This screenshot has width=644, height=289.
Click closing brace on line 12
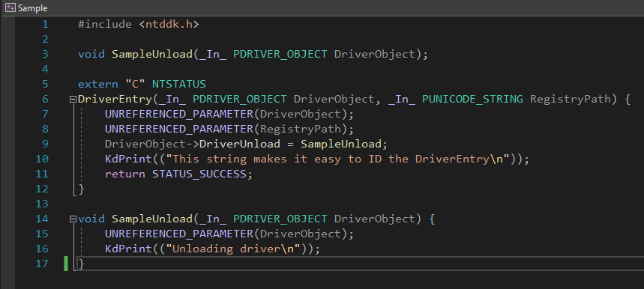(x=81, y=189)
